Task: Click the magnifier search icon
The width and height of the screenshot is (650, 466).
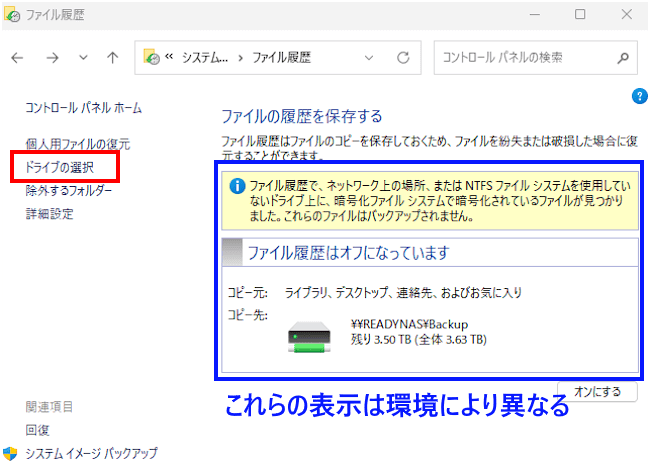Action: pyautogui.click(x=623, y=58)
